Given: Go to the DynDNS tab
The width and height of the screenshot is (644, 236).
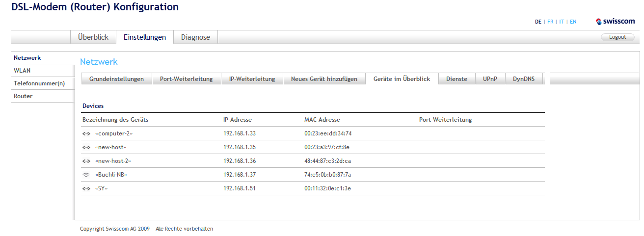Looking at the screenshot, I should (x=524, y=79).
